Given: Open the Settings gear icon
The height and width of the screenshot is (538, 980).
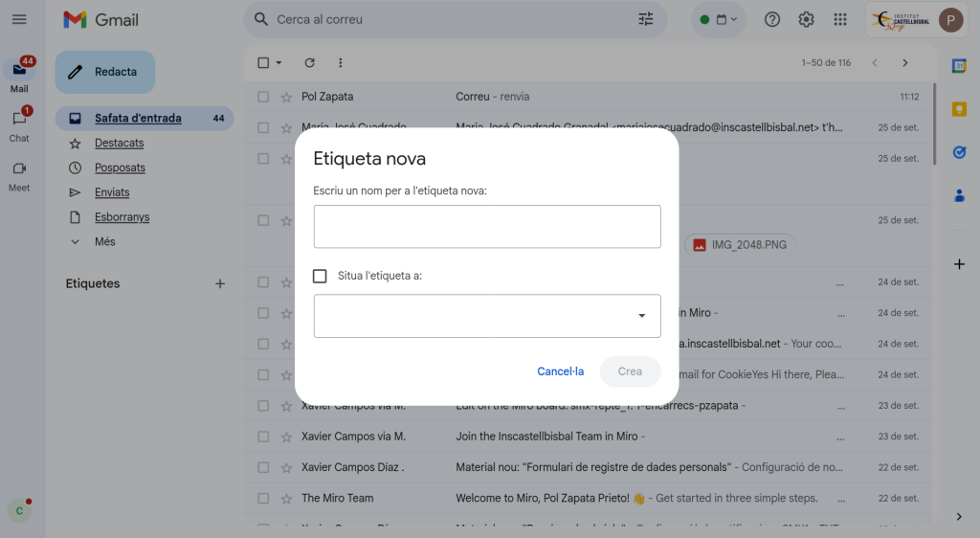Looking at the screenshot, I should pos(806,19).
